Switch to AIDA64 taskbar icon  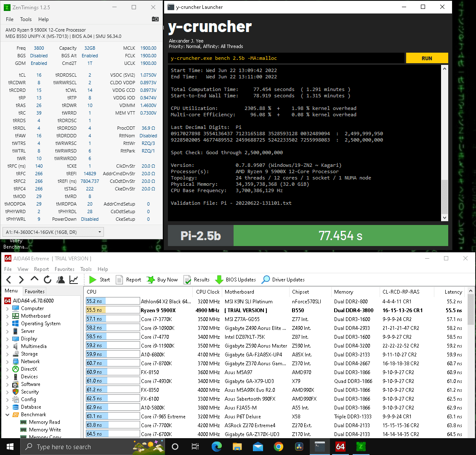point(340,447)
